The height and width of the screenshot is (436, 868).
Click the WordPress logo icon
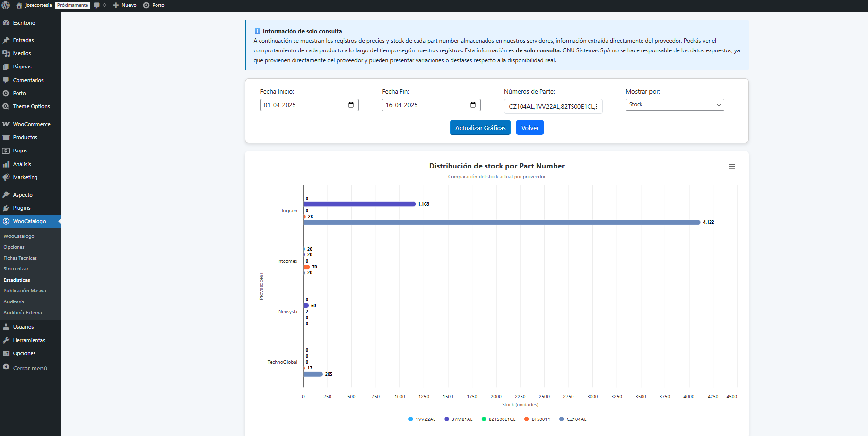click(6, 5)
